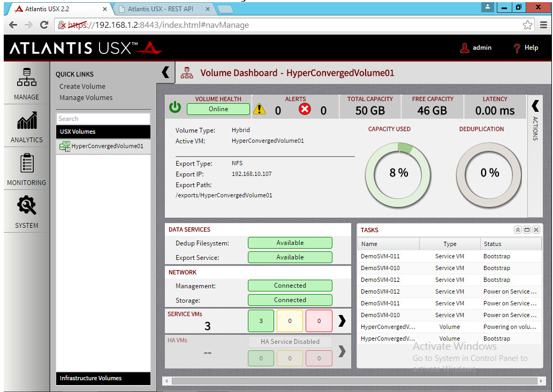
Task: Open the Manage section icon
Action: pyautogui.click(x=26, y=77)
